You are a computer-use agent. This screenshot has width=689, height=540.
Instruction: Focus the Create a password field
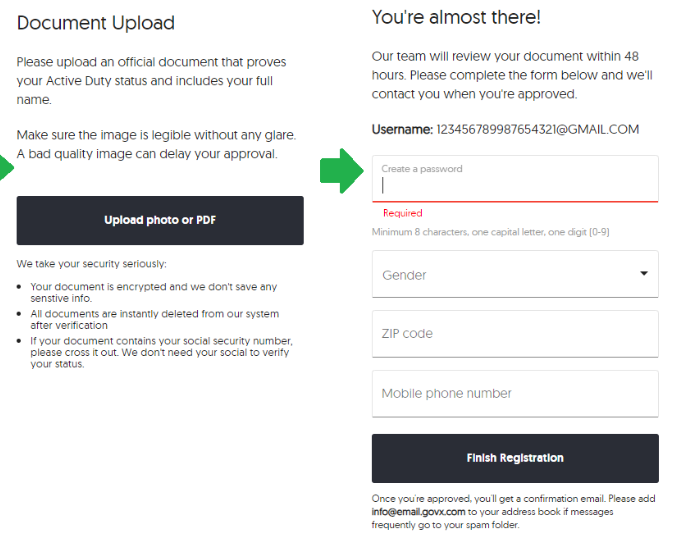coord(515,184)
